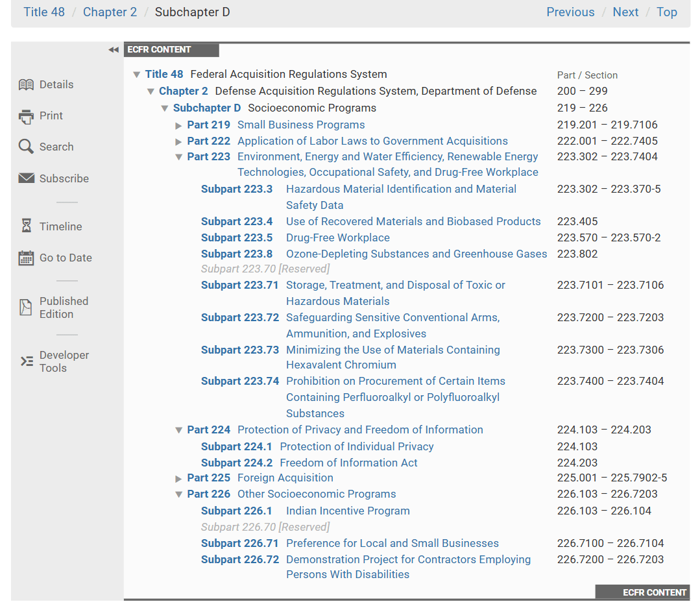The width and height of the screenshot is (700, 606).
Task: Open Application of Labor Laws link
Action: 372,141
